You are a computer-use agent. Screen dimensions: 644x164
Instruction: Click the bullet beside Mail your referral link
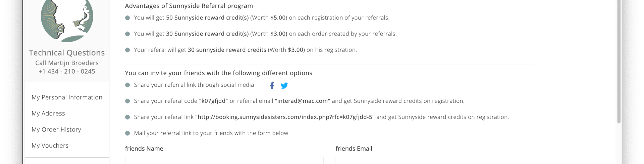coord(127,133)
